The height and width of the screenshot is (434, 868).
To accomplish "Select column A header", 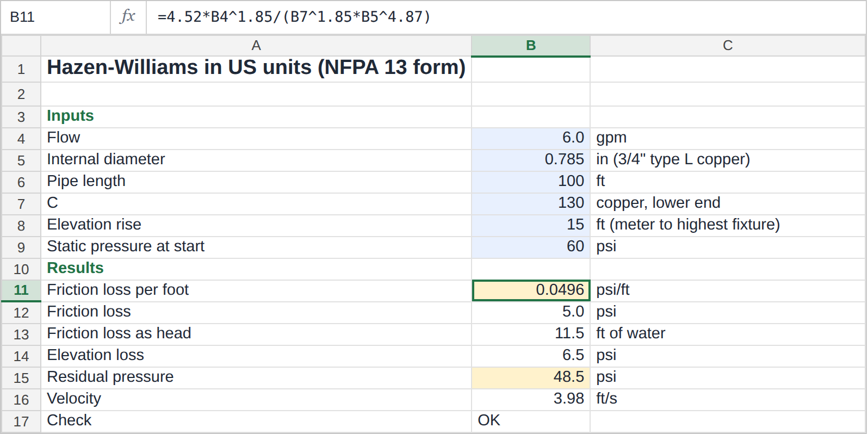I will click(256, 46).
